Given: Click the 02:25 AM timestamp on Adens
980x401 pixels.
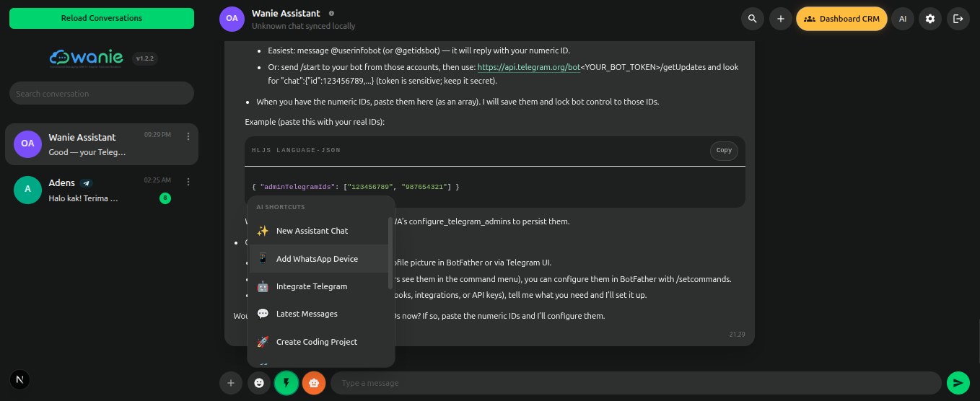Looking at the screenshot, I should click(x=157, y=180).
